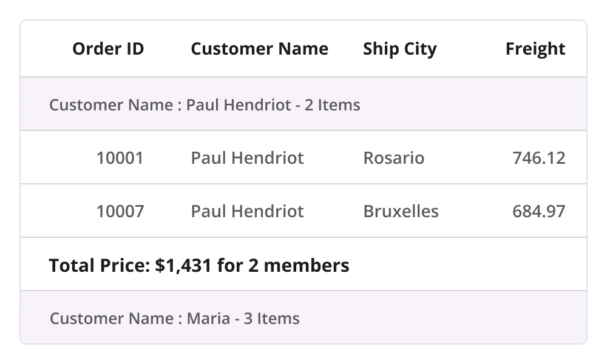Select the Bruxelles ship city cell
The height and width of the screenshot is (364, 607).
[x=401, y=212]
